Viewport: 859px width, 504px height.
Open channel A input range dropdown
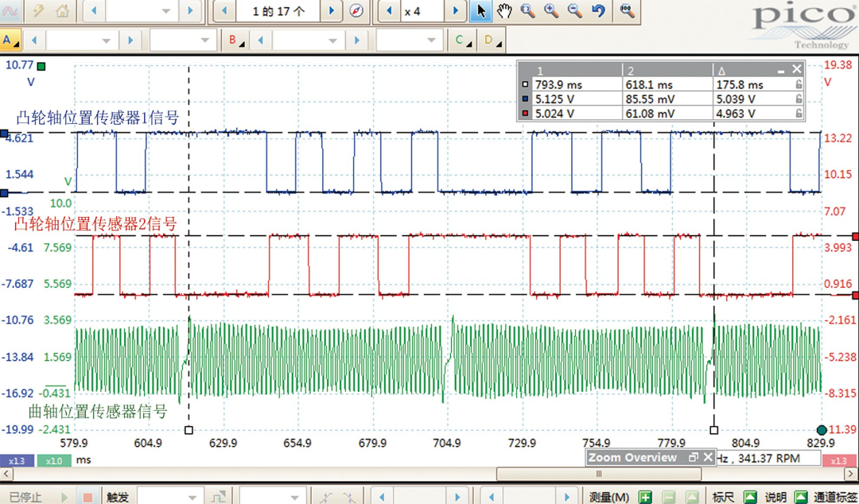(107, 40)
